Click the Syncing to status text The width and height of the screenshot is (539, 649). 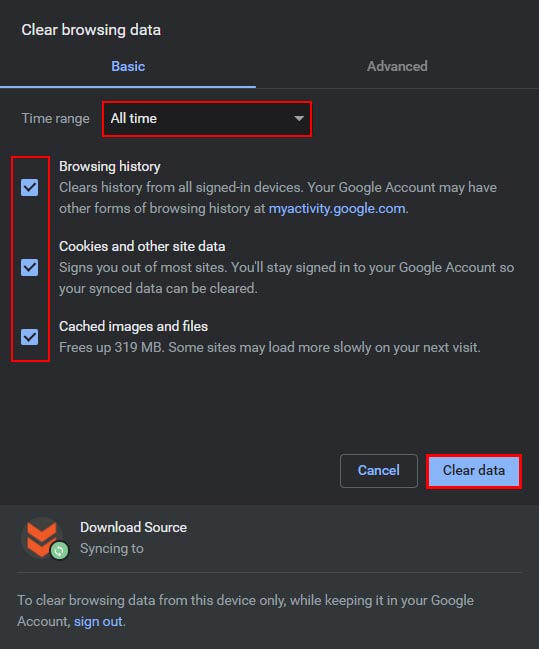112,548
